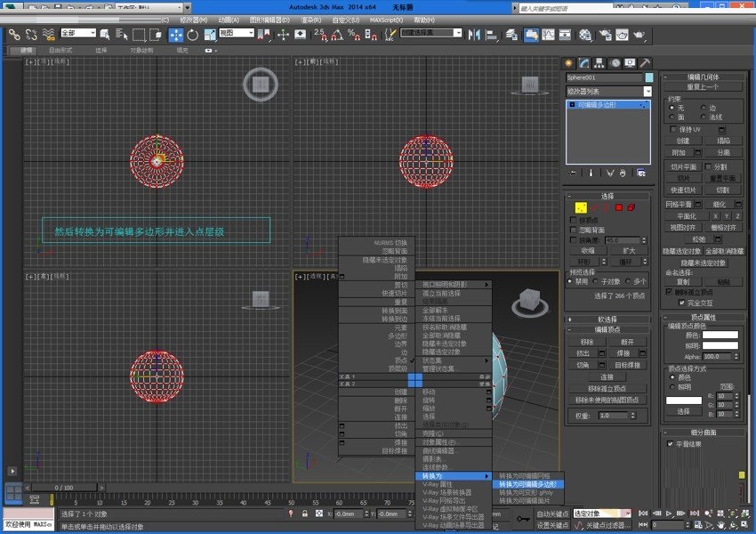Uncheck the 完全交互 checkbox
The width and height of the screenshot is (756, 534).
pos(682,303)
